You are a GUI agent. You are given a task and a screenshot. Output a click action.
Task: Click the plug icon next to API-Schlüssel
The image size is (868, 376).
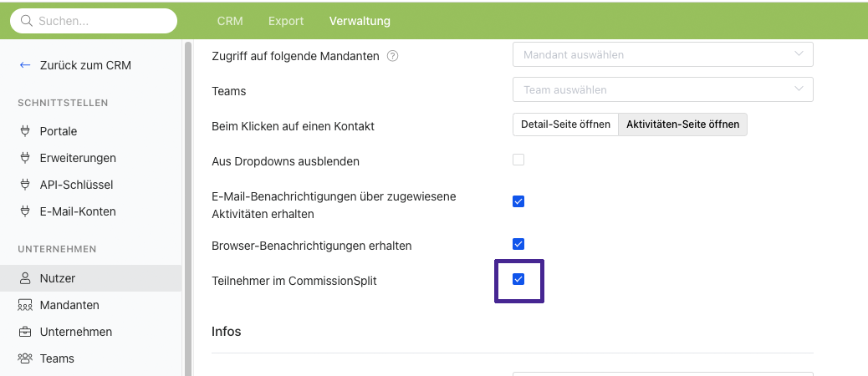click(25, 185)
